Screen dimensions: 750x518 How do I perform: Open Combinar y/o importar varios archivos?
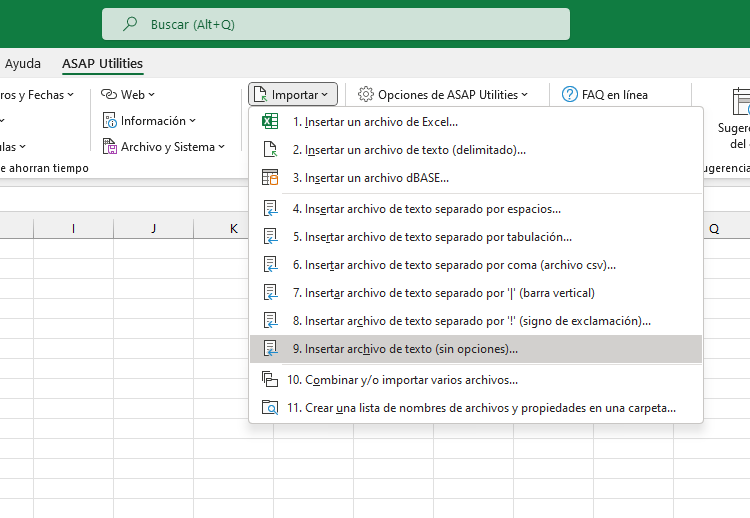pos(476,380)
